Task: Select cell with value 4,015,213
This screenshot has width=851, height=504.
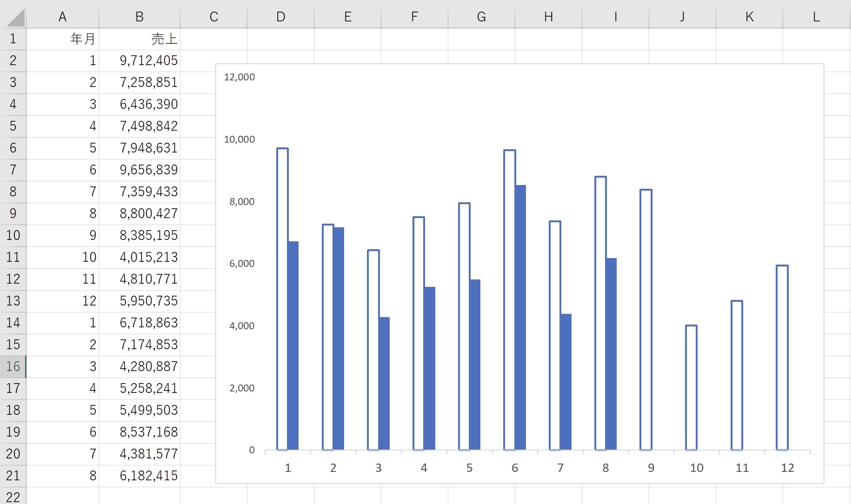Action: coord(140,258)
